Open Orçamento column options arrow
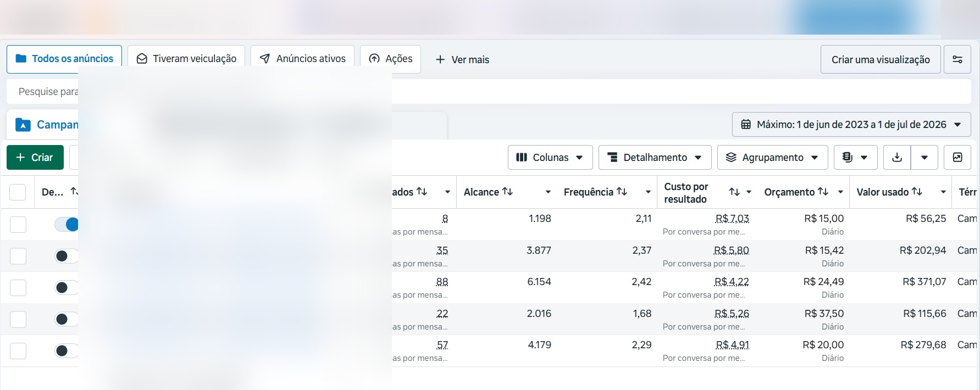 (840, 192)
